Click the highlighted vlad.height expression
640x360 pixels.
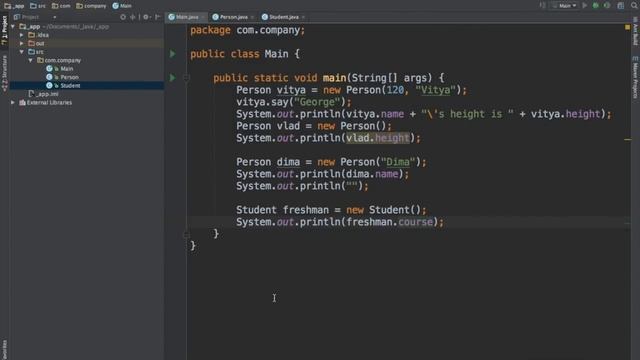378,138
